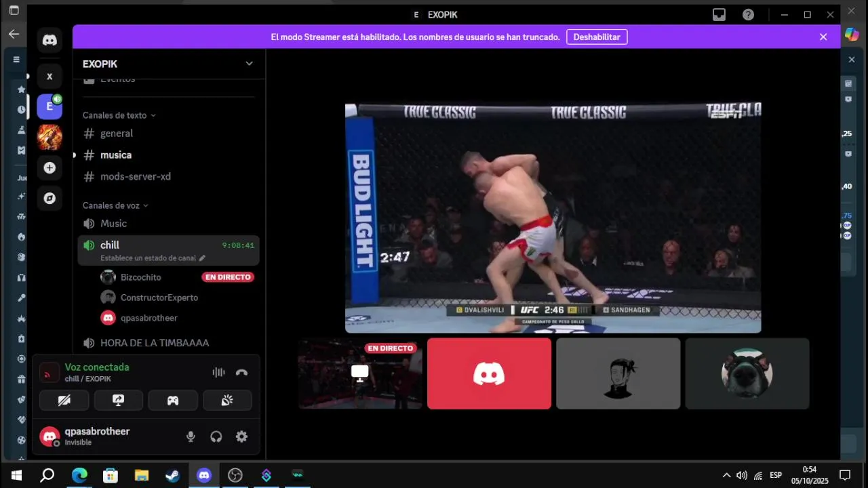Share your screen button
The width and height of the screenshot is (868, 488).
click(119, 401)
